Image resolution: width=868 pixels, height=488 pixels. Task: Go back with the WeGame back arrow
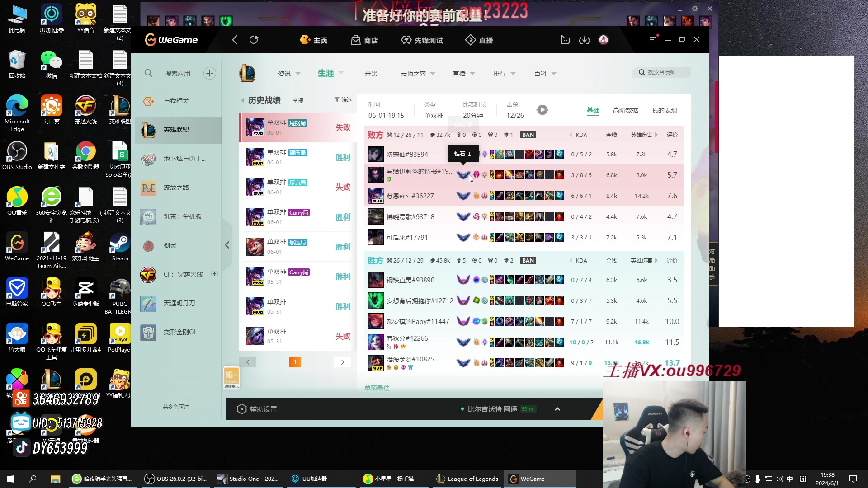coord(235,40)
